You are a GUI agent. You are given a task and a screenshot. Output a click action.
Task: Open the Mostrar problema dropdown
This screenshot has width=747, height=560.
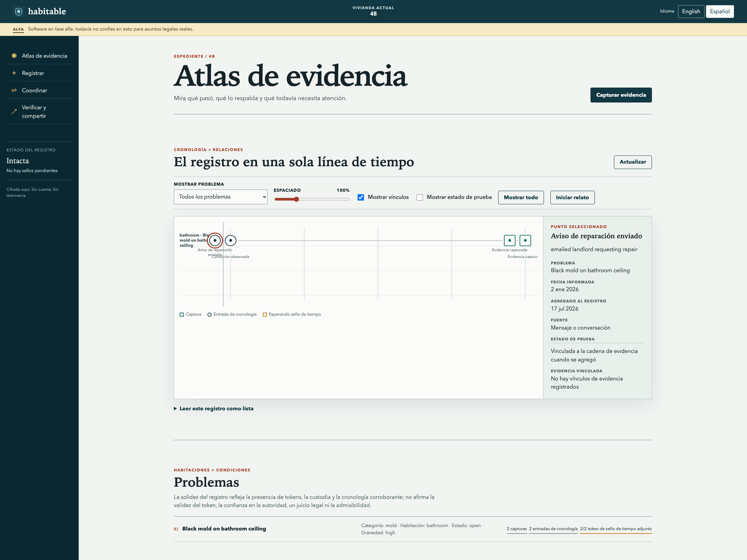pyautogui.click(x=220, y=197)
